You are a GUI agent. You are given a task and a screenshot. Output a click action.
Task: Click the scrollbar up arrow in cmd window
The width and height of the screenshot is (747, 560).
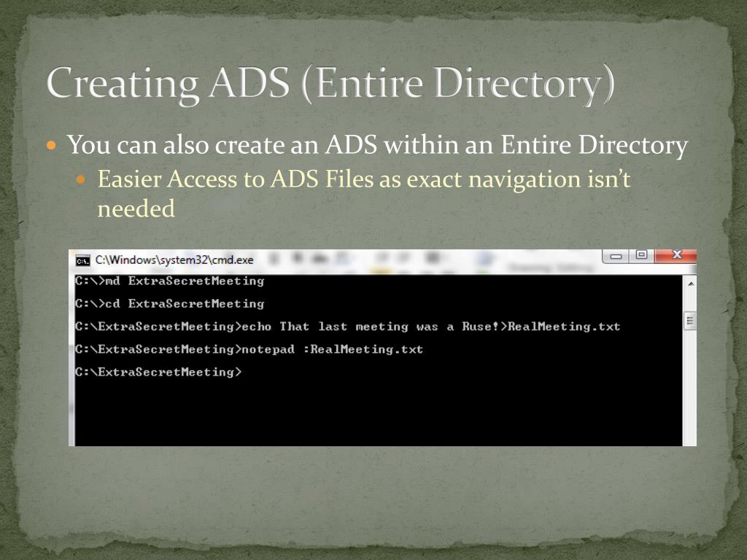click(690, 284)
